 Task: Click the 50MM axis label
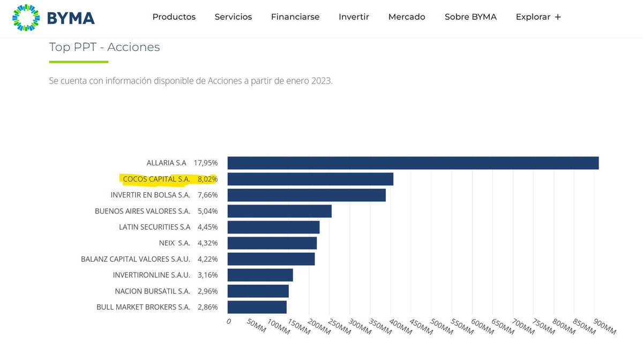tap(257, 327)
